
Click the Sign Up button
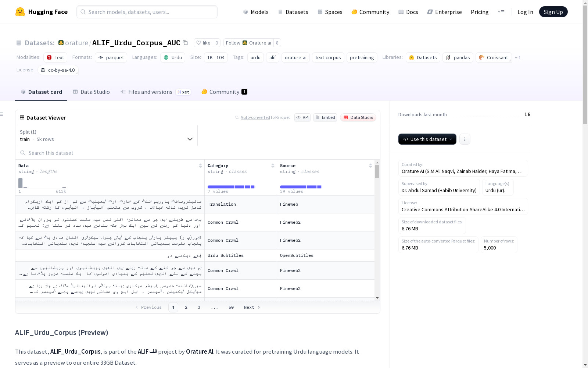pyautogui.click(x=553, y=12)
